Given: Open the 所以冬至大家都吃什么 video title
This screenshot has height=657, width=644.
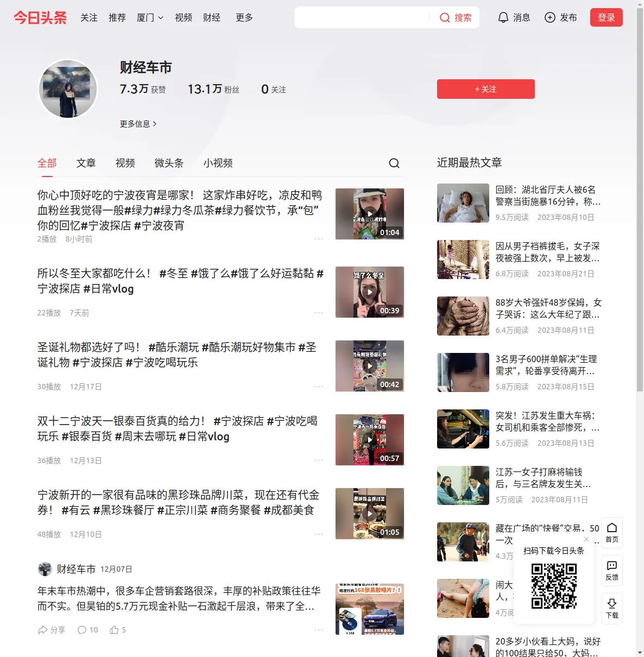Looking at the screenshot, I should point(181,281).
